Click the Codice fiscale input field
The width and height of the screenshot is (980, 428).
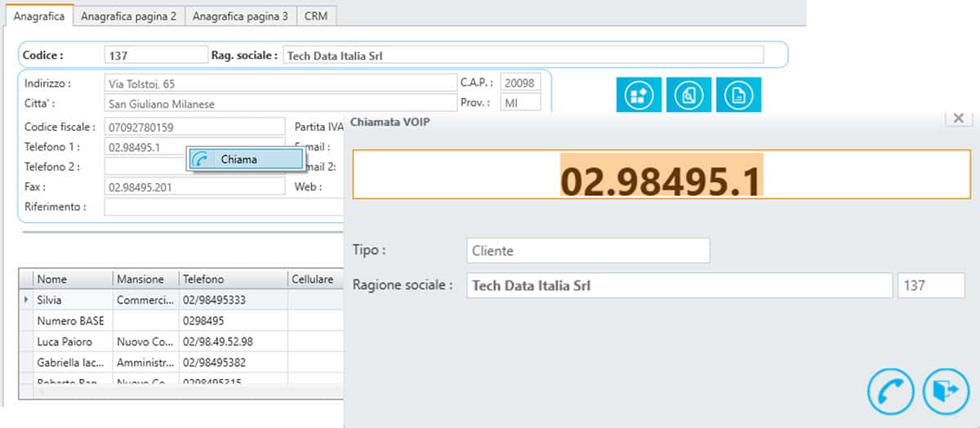coord(194,127)
